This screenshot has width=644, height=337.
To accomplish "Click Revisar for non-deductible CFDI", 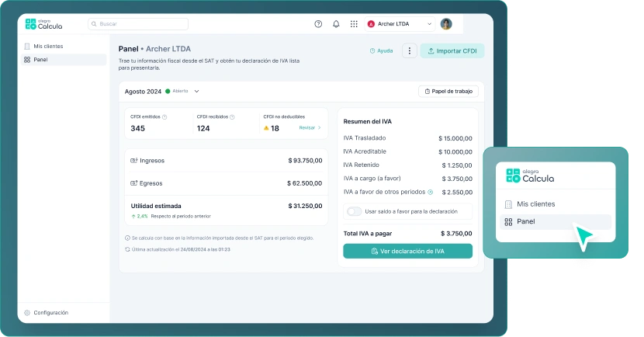I will coord(310,127).
